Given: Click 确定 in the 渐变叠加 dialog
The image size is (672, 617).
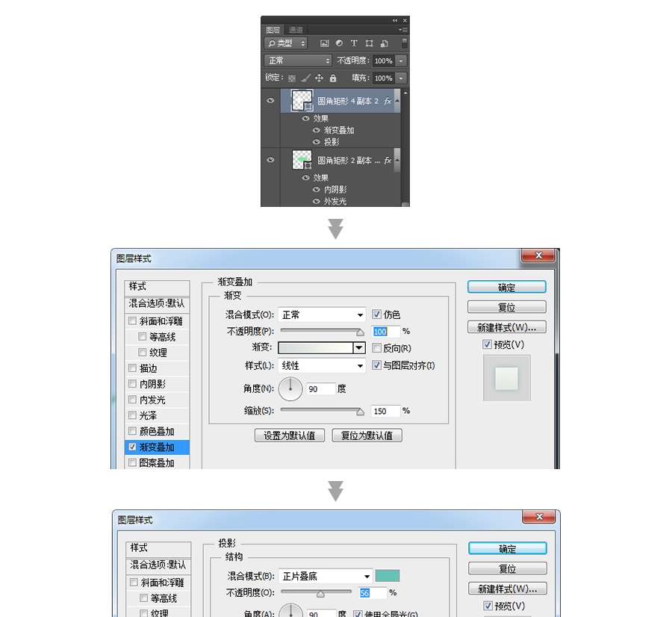Looking at the screenshot, I should point(506,287).
